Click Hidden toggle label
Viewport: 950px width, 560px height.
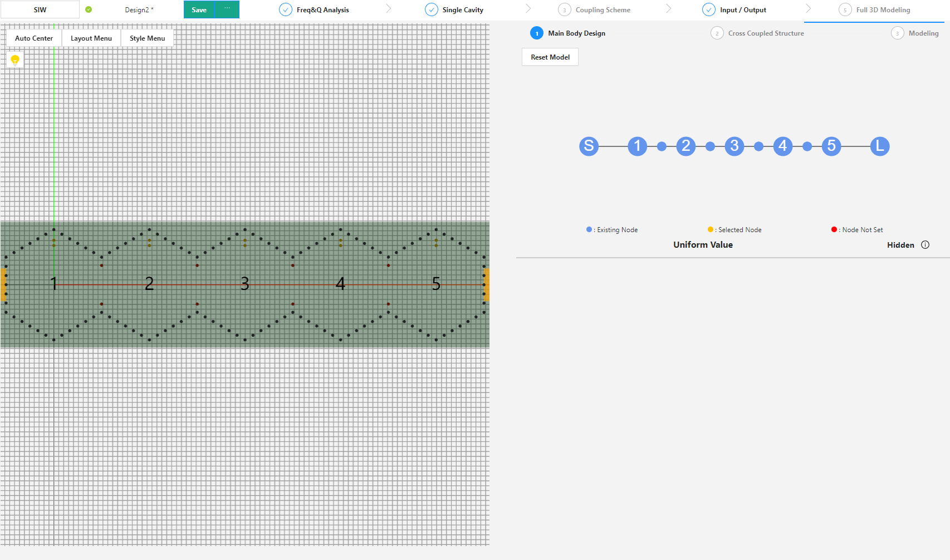pos(900,245)
